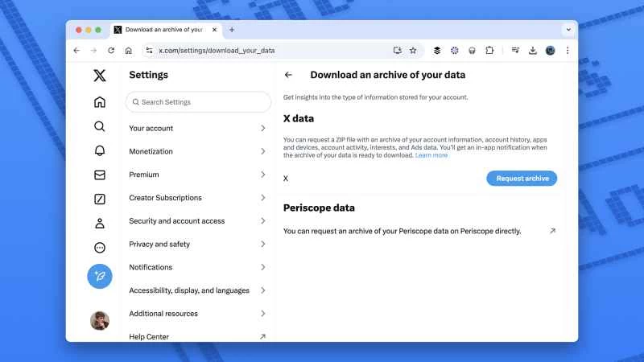Go back with the header arrow
Screen dimensions: 644x362
point(289,75)
